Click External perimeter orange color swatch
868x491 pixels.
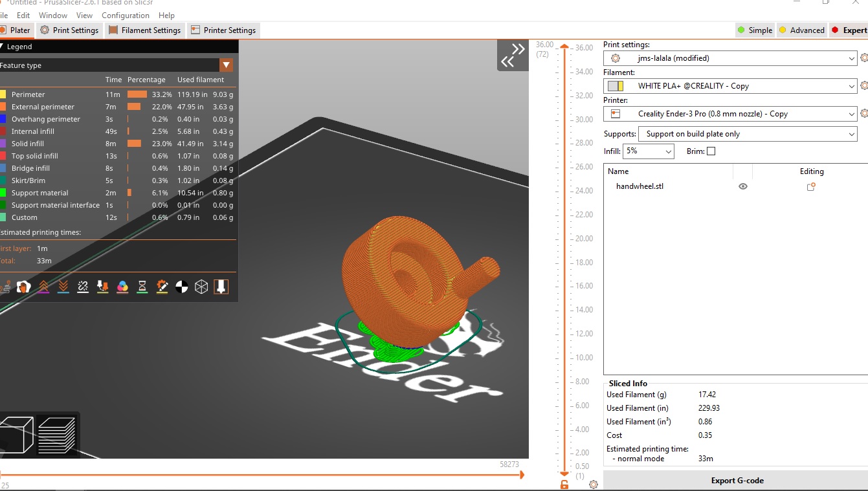coord(3,107)
